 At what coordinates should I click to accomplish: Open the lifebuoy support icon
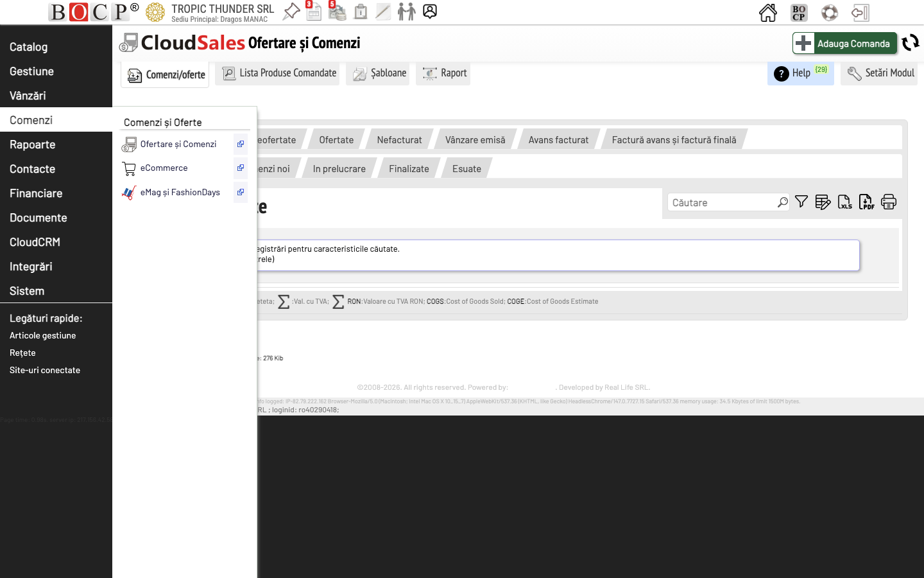click(x=830, y=13)
